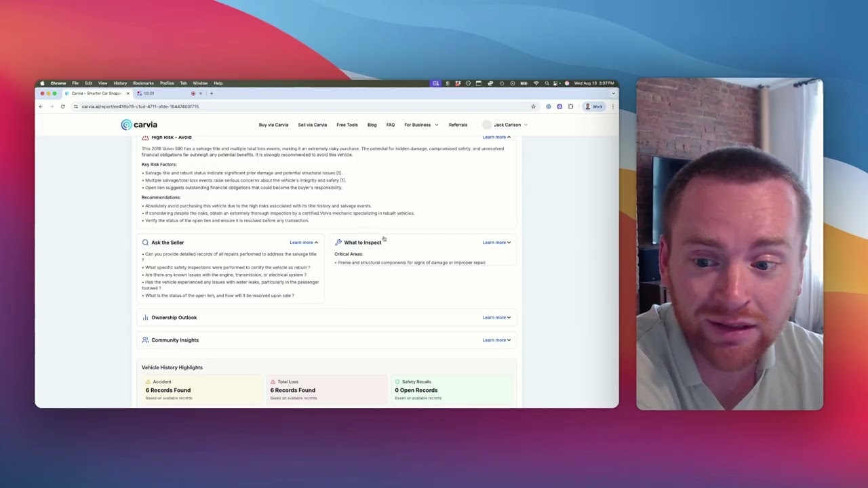
Task: Open the Free Tools link
Action: pos(347,125)
